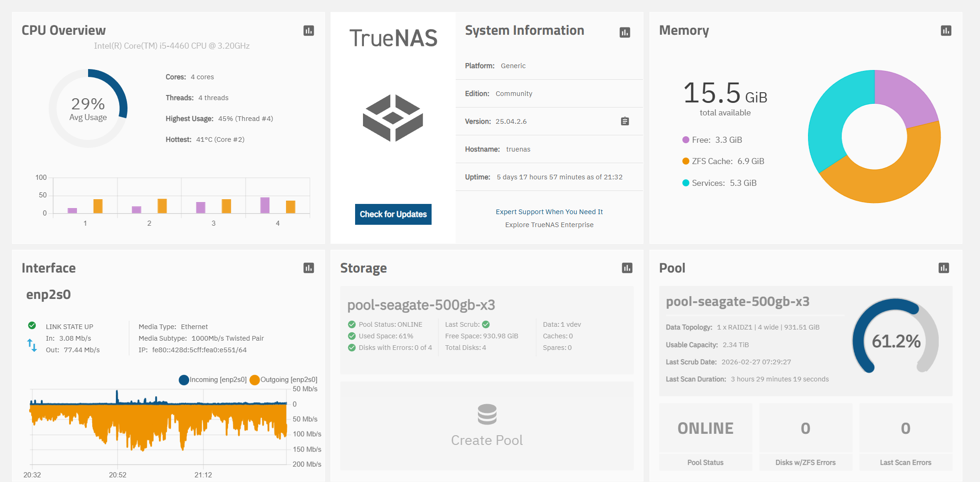Click Last Scrub Date '2026-02-27 07:29:27'
Viewport: 980px width, 482px height.
(756, 362)
